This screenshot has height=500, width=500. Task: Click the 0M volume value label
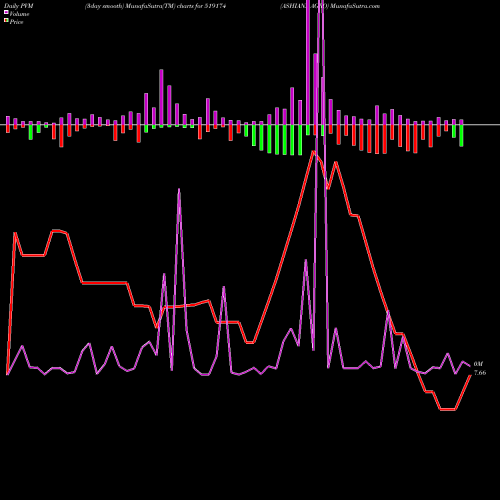(478, 364)
